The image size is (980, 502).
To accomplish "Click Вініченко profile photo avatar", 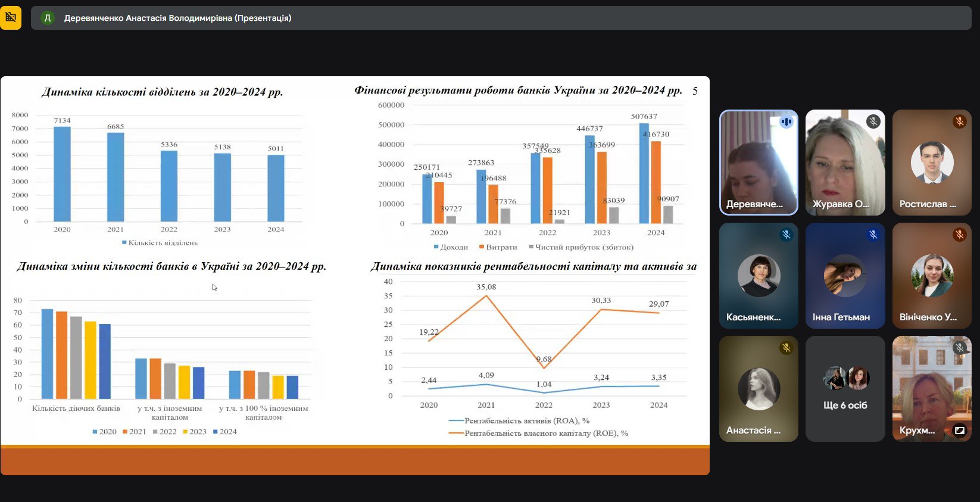I will point(932,276).
